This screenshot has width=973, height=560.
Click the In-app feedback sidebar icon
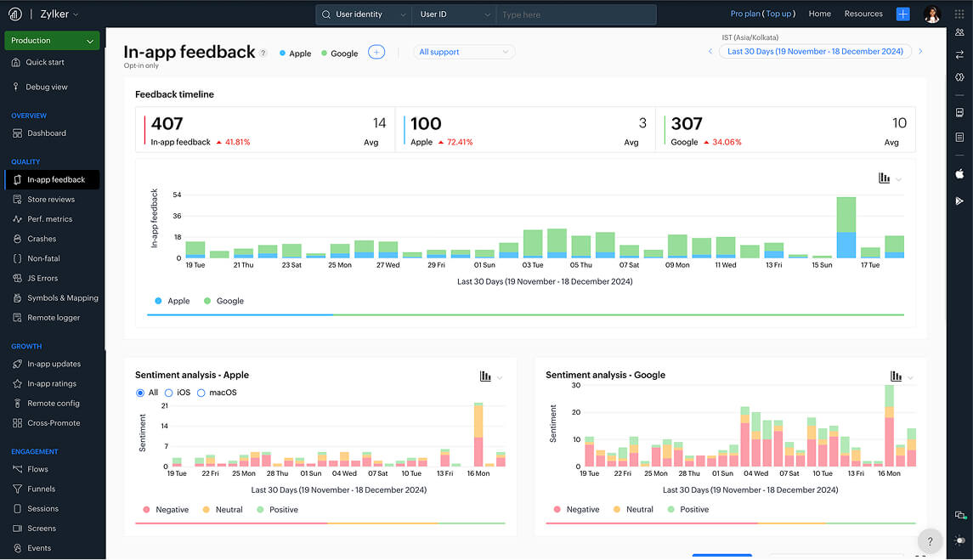17,179
